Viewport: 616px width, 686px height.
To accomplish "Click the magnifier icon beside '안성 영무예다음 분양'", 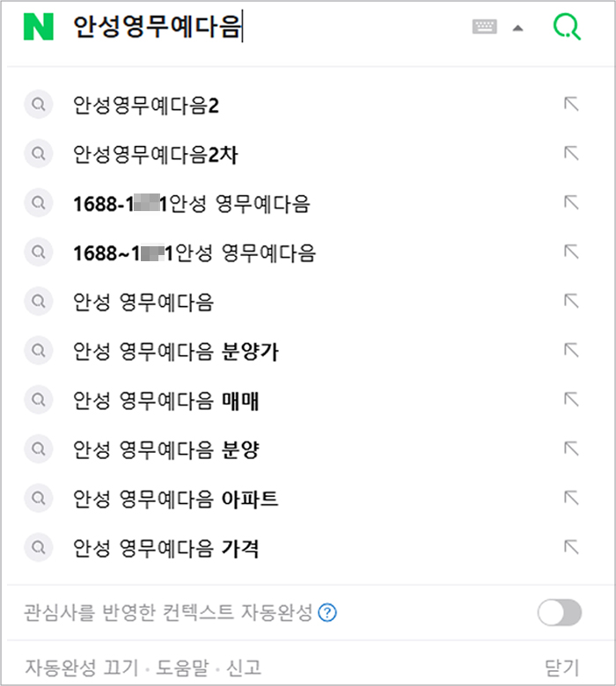I will [x=39, y=451].
